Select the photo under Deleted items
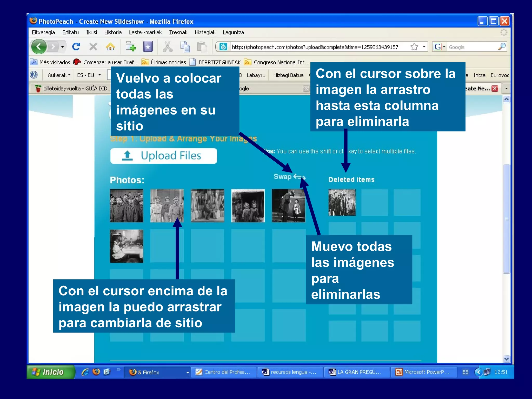The image size is (532, 399). tap(342, 202)
